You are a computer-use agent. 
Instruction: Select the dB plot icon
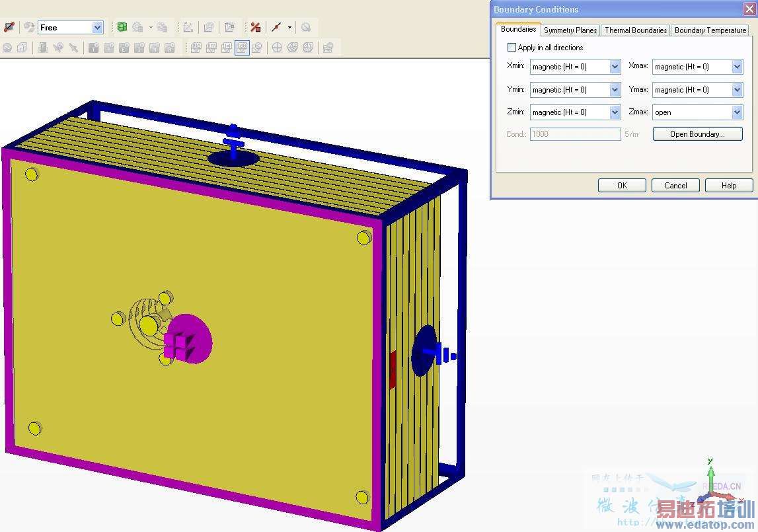(242, 48)
